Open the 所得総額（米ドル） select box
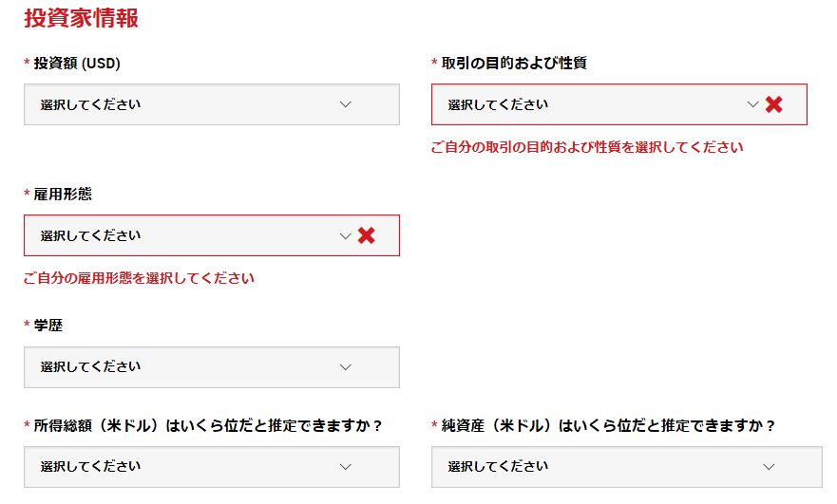Screen dimensions: 837x504 211,467
